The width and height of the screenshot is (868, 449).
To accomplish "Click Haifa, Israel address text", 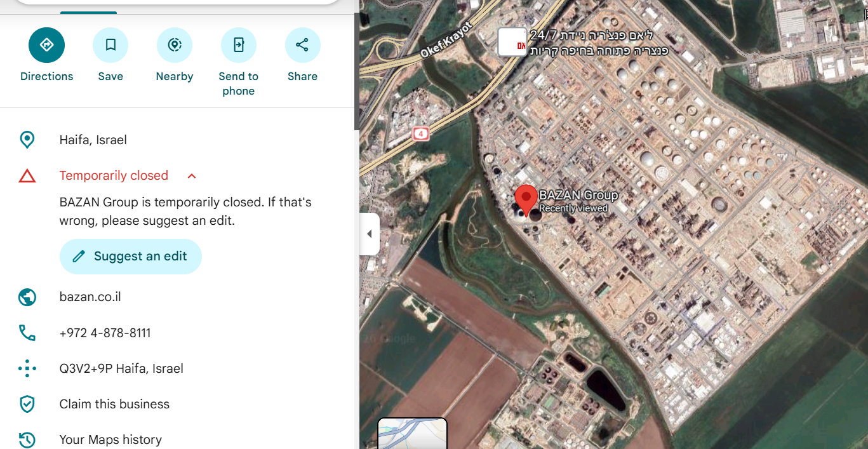I will pos(93,140).
